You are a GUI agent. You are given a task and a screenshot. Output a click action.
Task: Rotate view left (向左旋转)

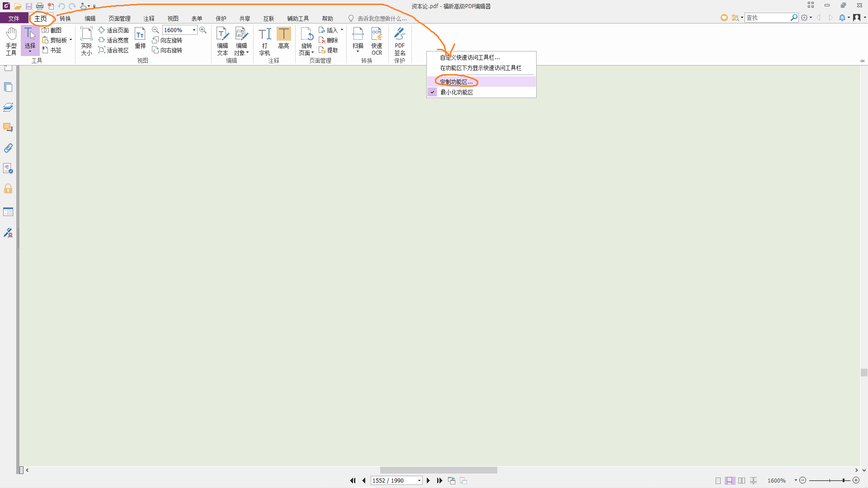point(167,40)
